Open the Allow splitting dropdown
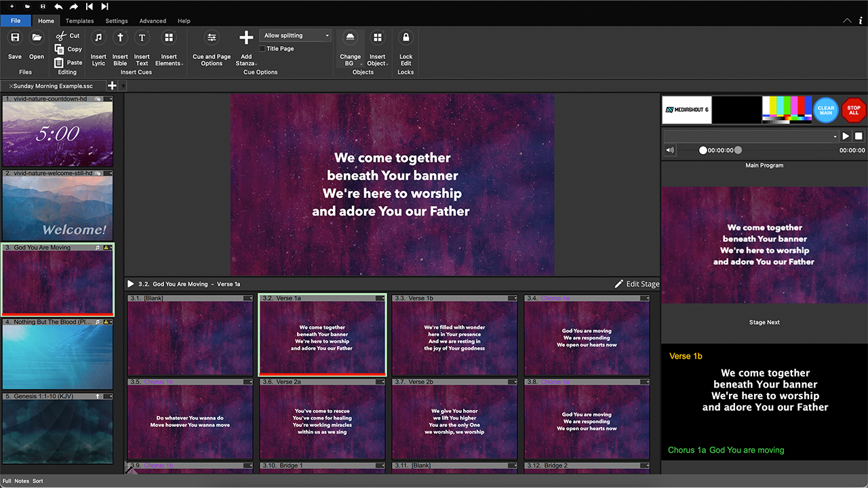The width and height of the screenshot is (868, 488). [x=295, y=35]
